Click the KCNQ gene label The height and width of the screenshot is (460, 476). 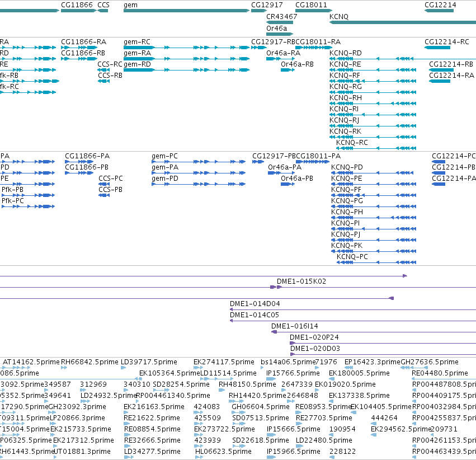click(x=339, y=17)
